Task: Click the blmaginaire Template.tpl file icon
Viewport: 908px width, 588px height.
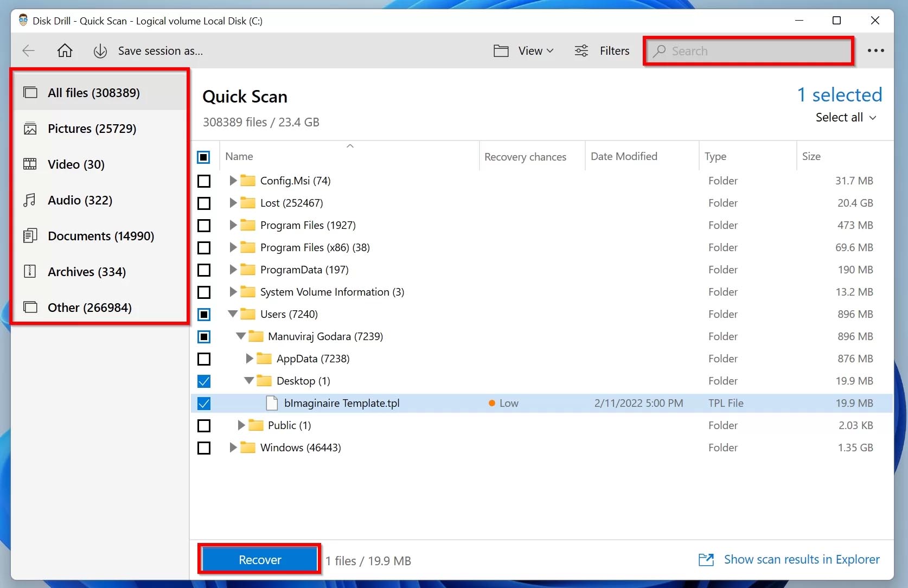Action: coord(272,403)
